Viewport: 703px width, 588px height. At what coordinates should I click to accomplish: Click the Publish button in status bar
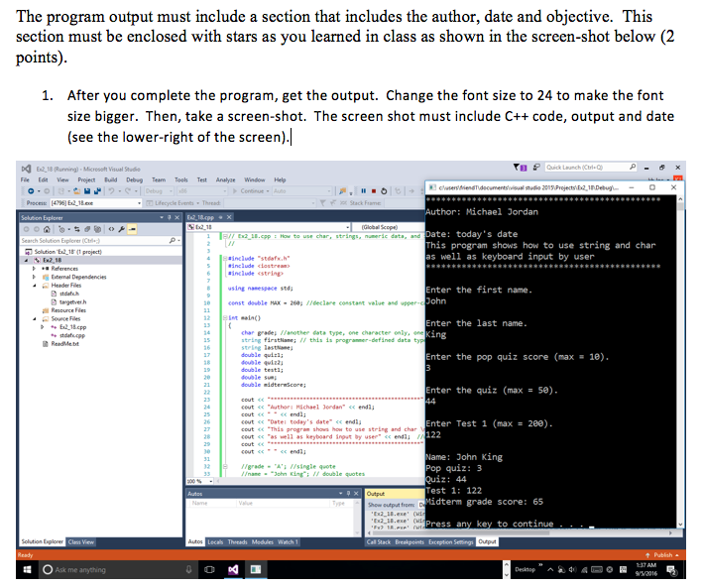661,555
